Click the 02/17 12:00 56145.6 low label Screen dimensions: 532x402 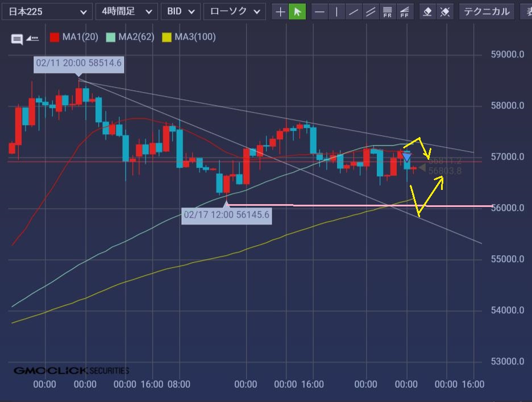226,215
